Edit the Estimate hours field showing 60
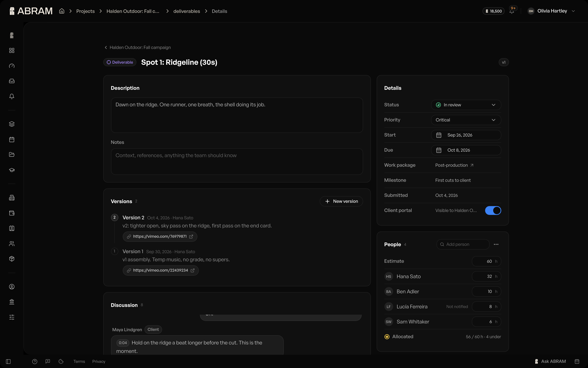588x368 pixels. [486, 261]
